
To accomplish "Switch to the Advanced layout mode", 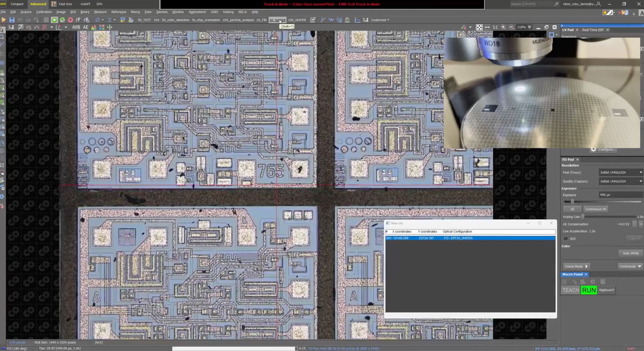I will pos(38,4).
